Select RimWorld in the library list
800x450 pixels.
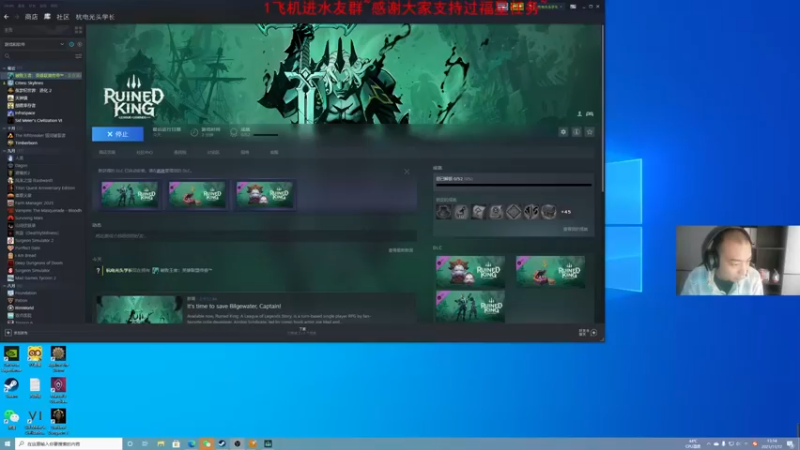click(24, 308)
